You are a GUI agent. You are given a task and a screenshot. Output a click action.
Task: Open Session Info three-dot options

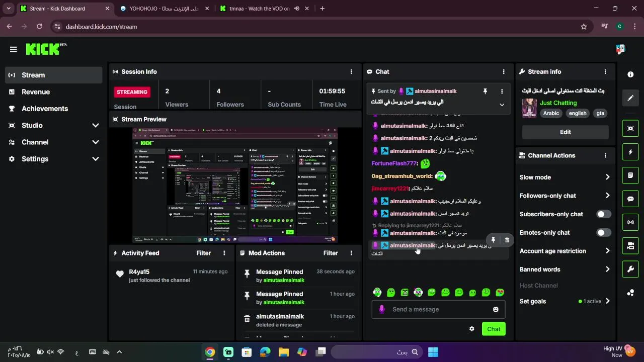click(351, 72)
